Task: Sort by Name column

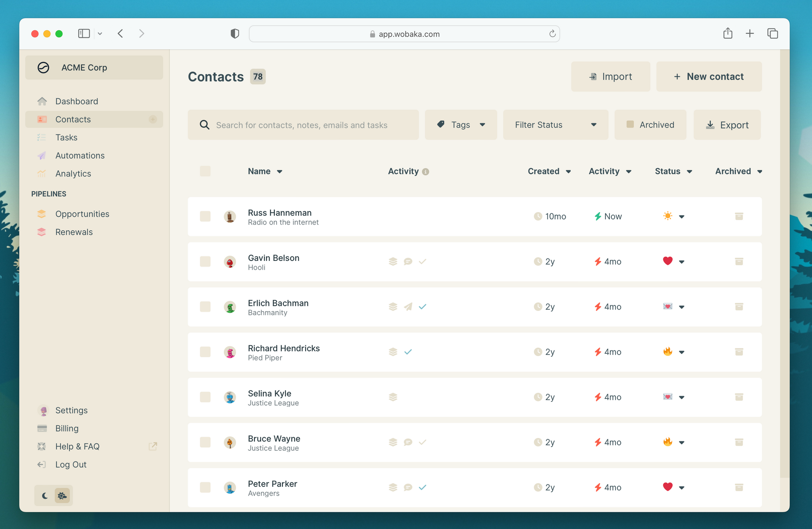Action: click(265, 171)
